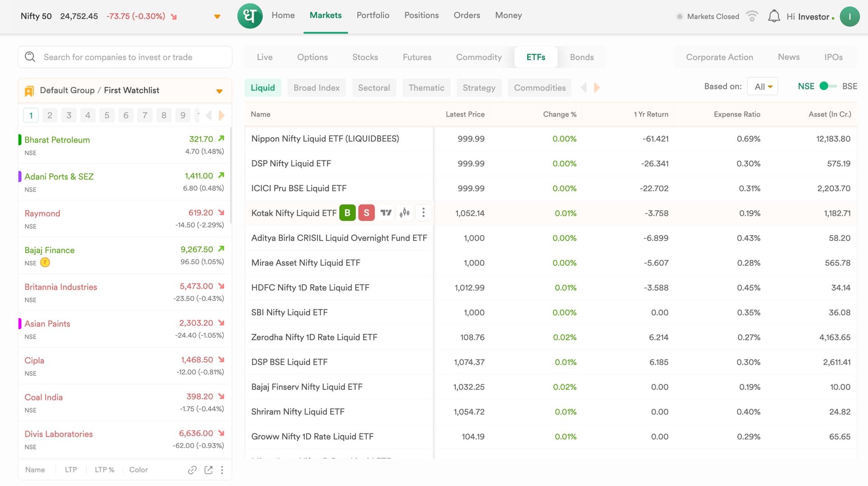Switch to the Commodity tab

(479, 57)
